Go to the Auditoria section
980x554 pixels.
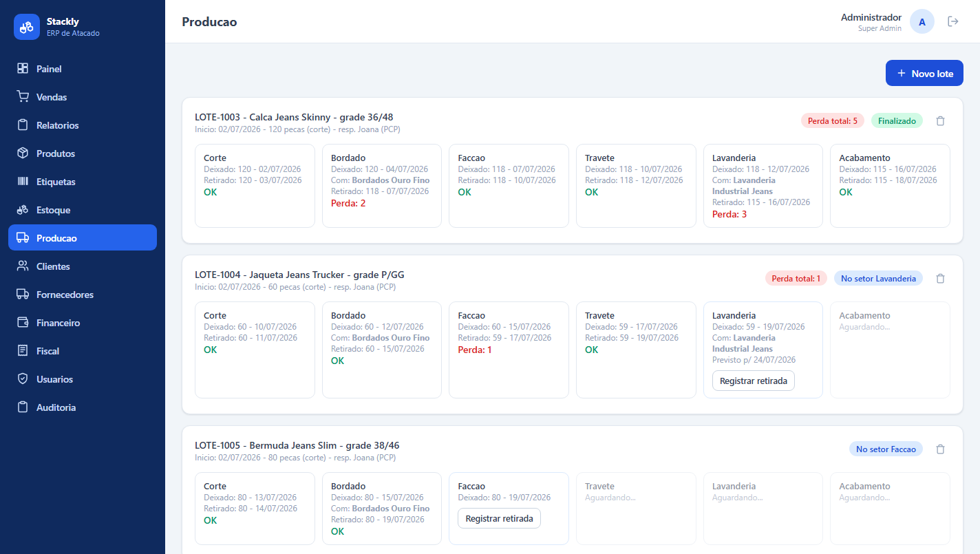coord(83,407)
